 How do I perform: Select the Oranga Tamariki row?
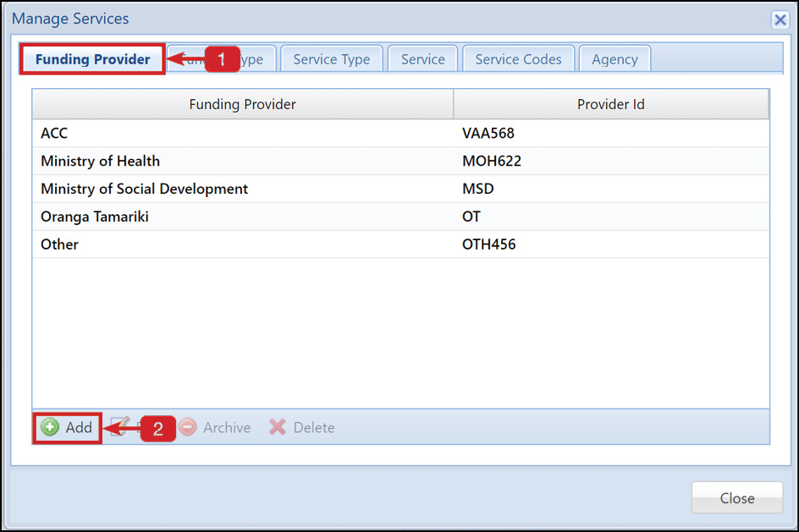(400, 217)
